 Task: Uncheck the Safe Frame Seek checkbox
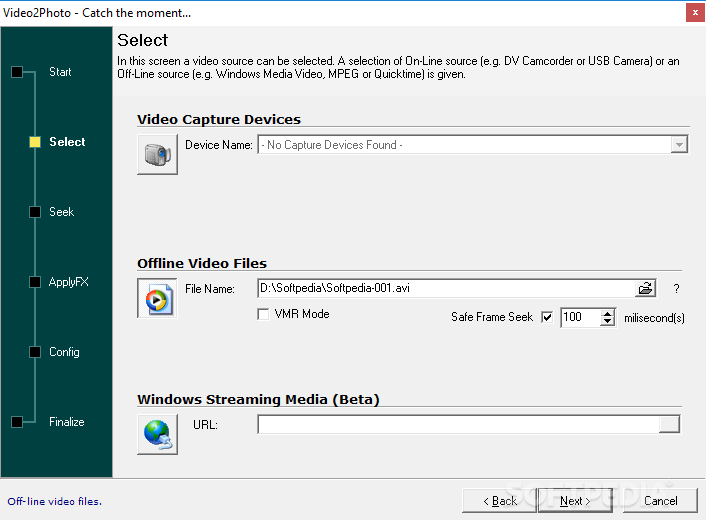coord(547,317)
